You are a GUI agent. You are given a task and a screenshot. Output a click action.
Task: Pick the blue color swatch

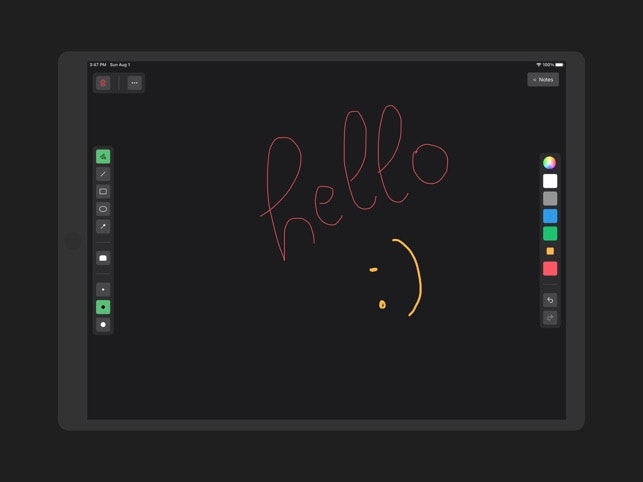point(550,216)
